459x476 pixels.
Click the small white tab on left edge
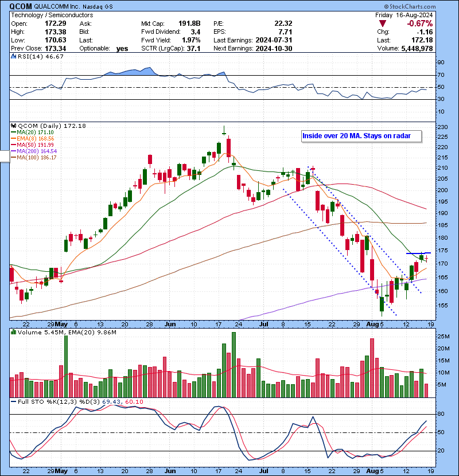click(5, 157)
